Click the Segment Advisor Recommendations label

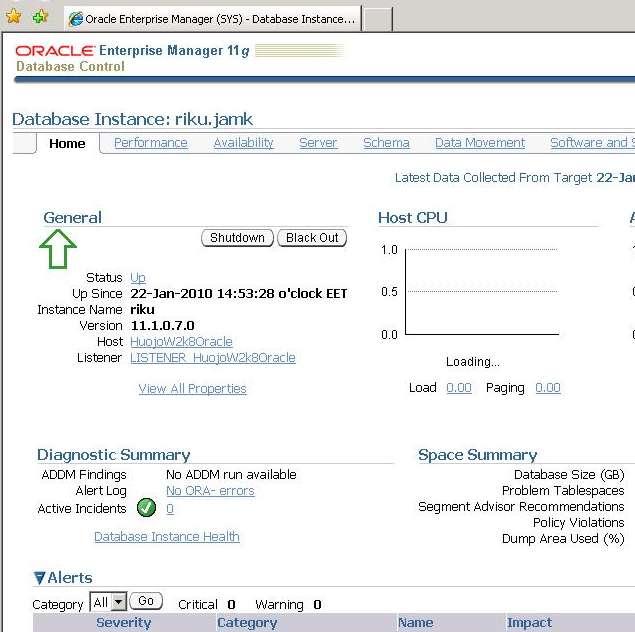521,506
